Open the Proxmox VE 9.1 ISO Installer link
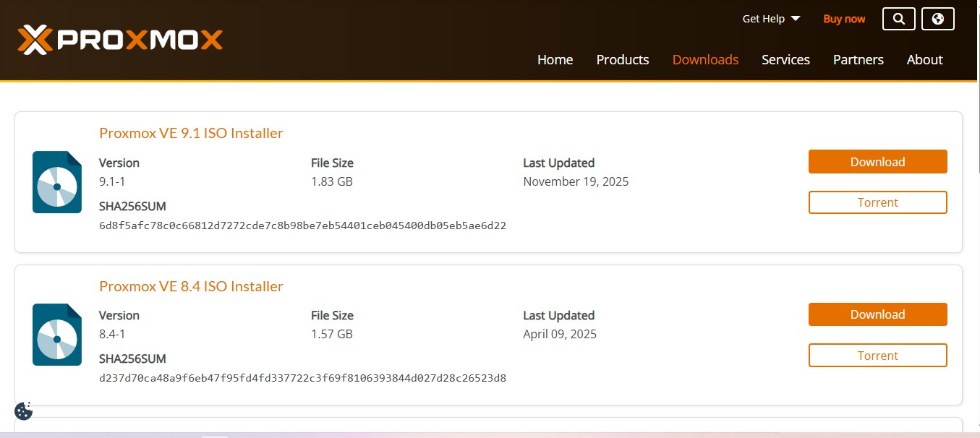The width and height of the screenshot is (980, 438). 191,133
